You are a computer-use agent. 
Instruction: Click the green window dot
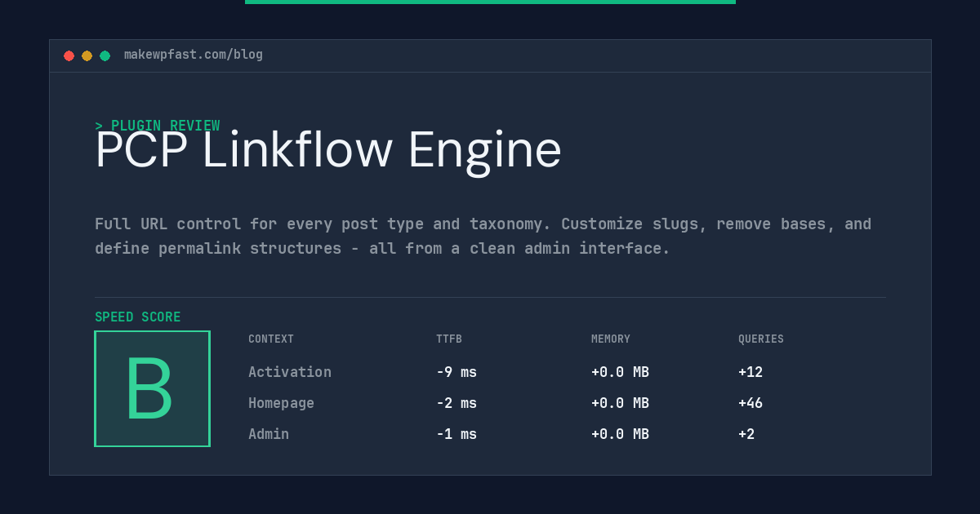coord(105,55)
